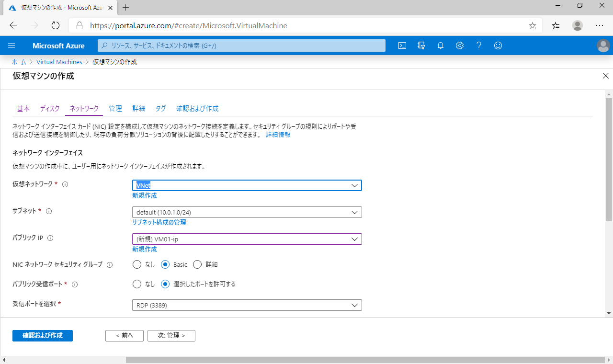Screen dimensions: 613x364
Task: Add this page to favorites star
Action: [533, 26]
